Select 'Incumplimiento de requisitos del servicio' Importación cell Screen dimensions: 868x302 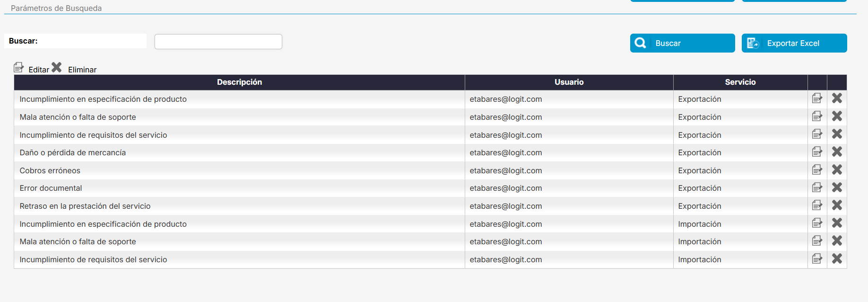point(239,259)
